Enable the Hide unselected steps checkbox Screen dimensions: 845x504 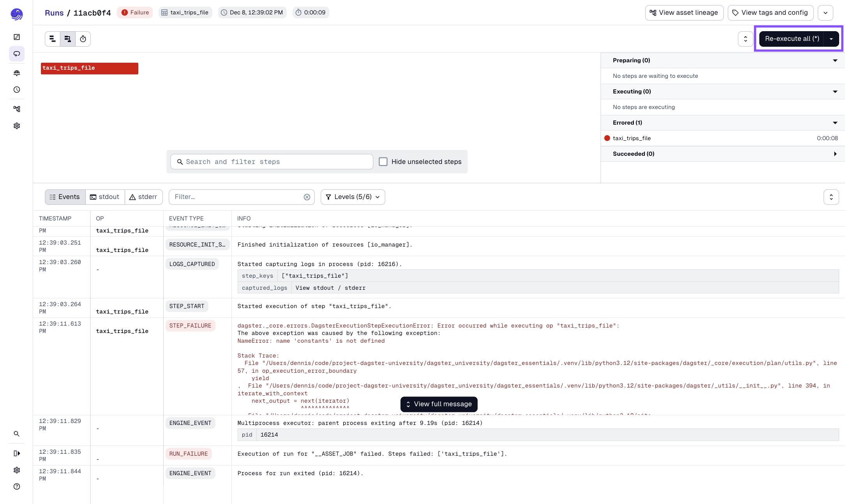383,161
